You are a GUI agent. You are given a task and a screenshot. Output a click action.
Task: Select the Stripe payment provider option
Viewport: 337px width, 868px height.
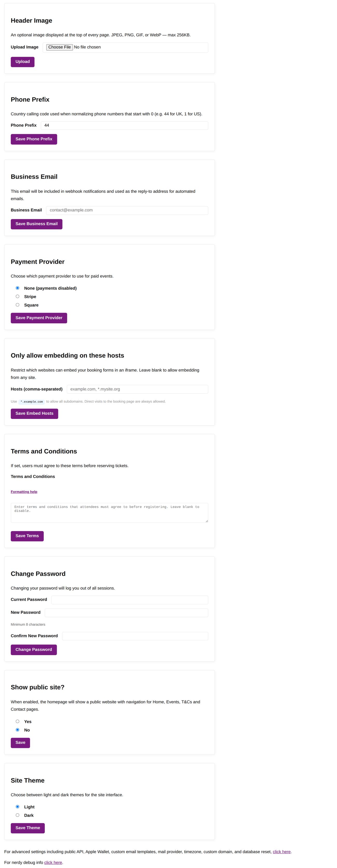point(18,296)
